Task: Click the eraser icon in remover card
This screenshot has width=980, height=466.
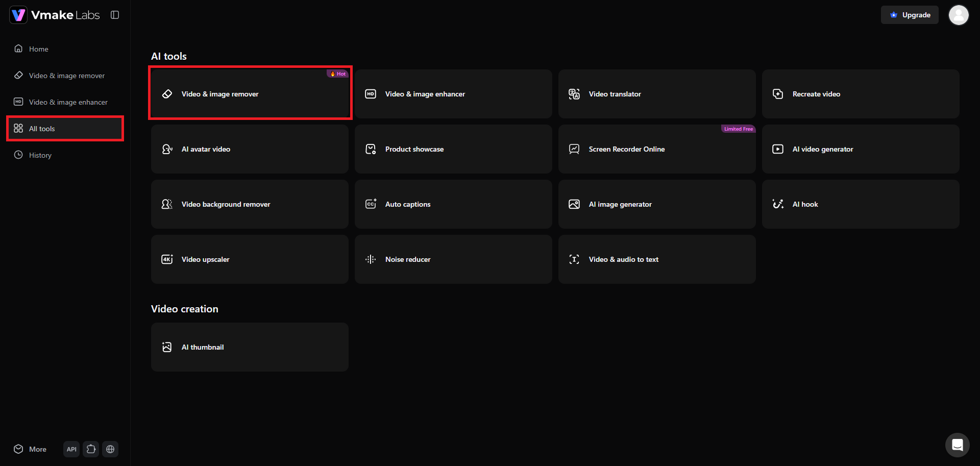Action: (167, 94)
